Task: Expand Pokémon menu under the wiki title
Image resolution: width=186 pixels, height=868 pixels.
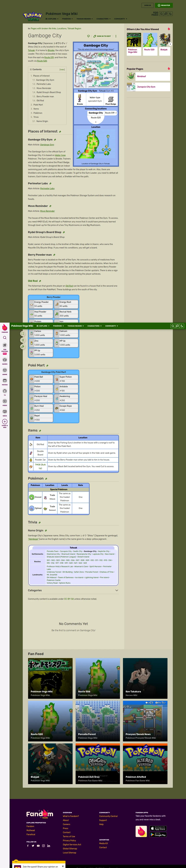Action: (x=68, y=19)
